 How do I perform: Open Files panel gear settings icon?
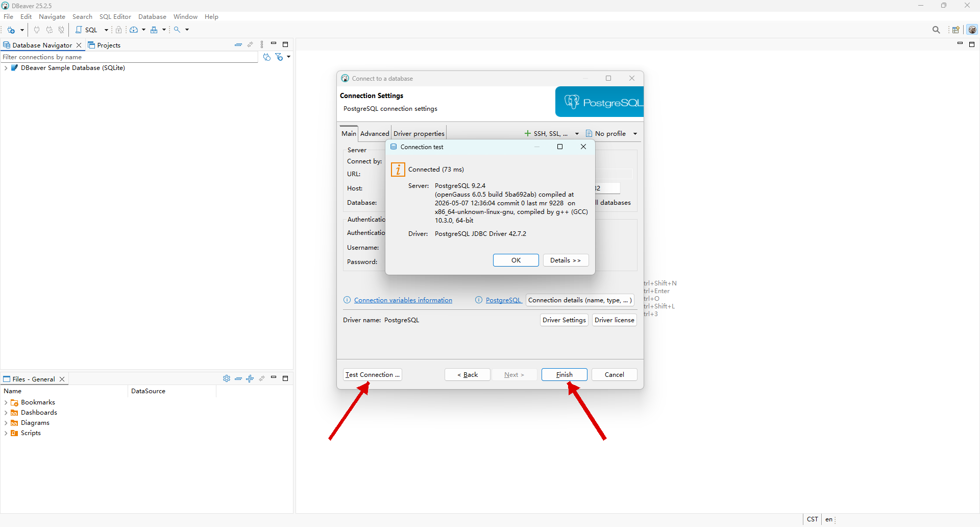click(x=227, y=378)
